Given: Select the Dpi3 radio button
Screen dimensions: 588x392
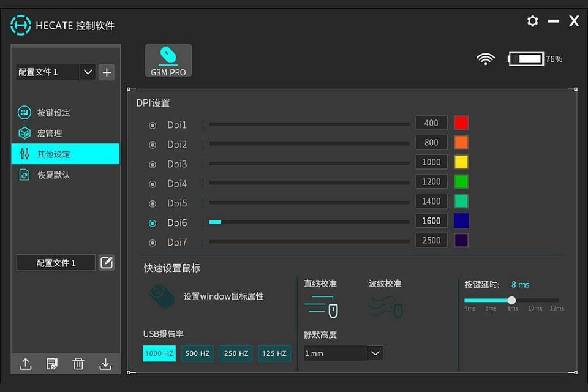Looking at the screenshot, I should coord(153,164).
